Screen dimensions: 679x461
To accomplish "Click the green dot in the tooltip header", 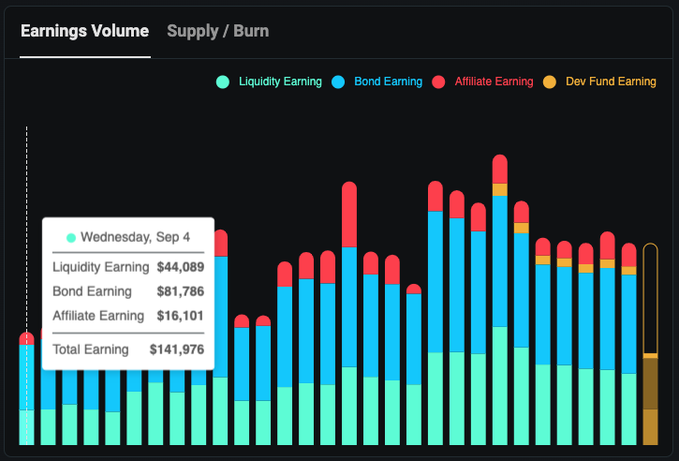I will pyautogui.click(x=71, y=238).
